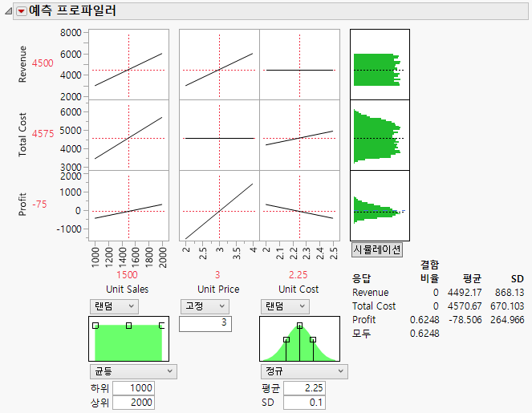Viewport: 532px width, 413px height.
Task: Click red Total Cost predicted value 4575
Action: tap(43, 134)
